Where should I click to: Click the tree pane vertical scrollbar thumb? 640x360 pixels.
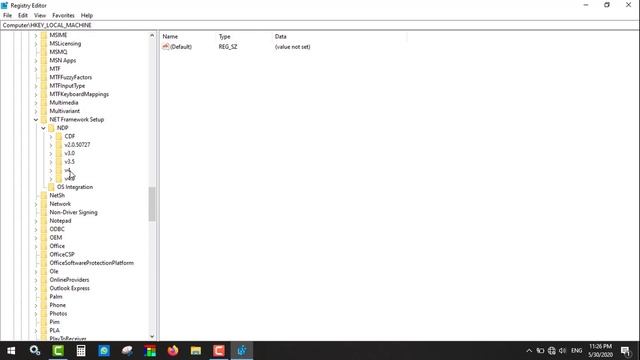(x=152, y=204)
